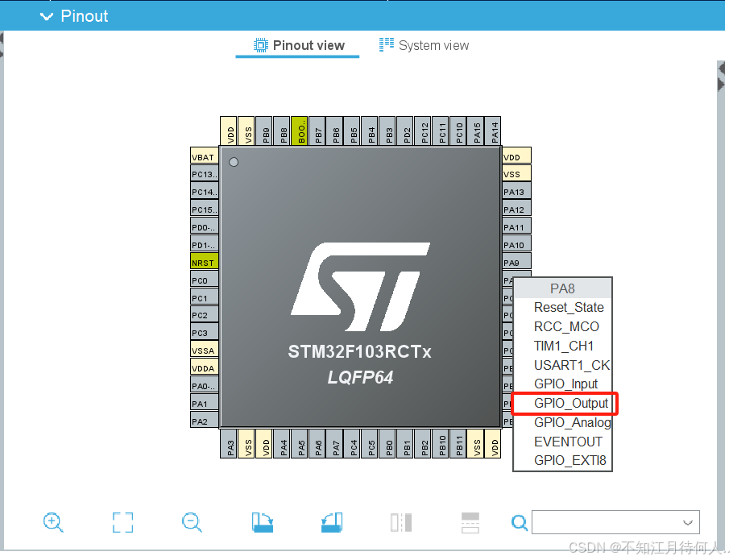Click the zoom out magnifier icon
The image size is (733, 560).
192,522
